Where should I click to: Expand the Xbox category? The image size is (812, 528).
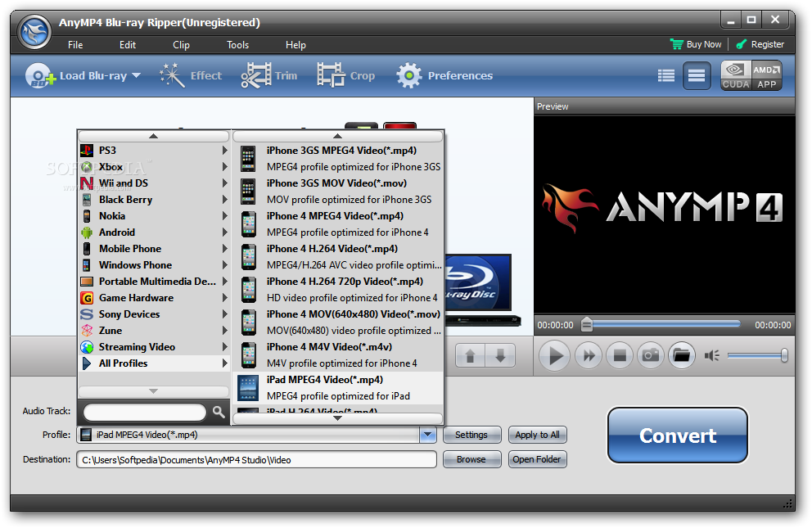point(153,167)
